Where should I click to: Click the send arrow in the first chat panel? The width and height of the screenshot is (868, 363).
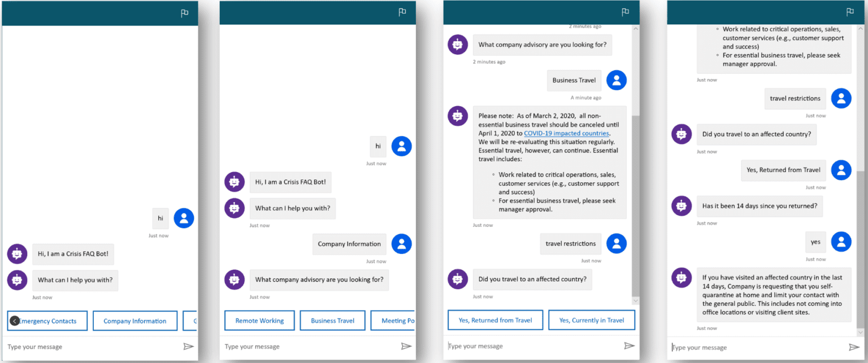tap(189, 347)
